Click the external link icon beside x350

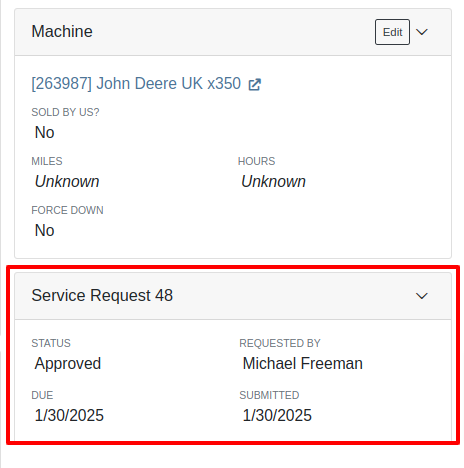(255, 84)
